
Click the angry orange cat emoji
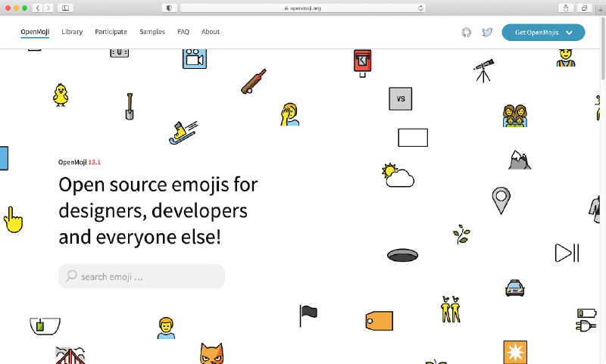212,353
